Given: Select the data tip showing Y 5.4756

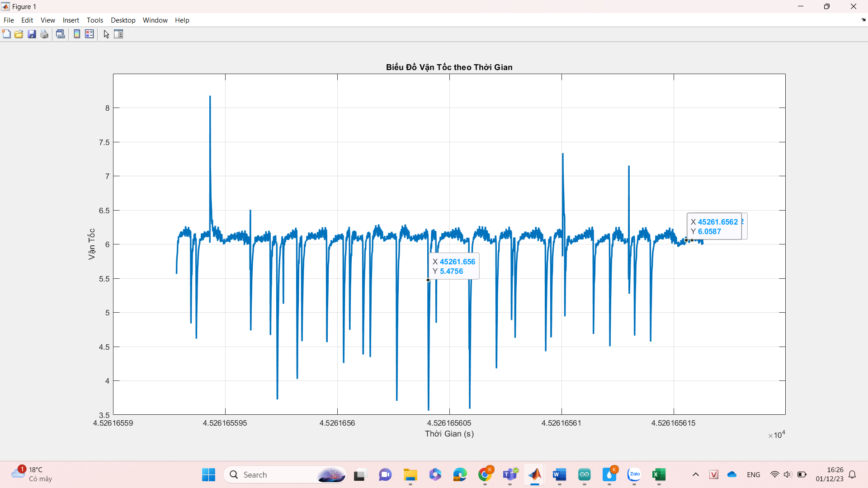Looking at the screenshot, I should [x=453, y=267].
